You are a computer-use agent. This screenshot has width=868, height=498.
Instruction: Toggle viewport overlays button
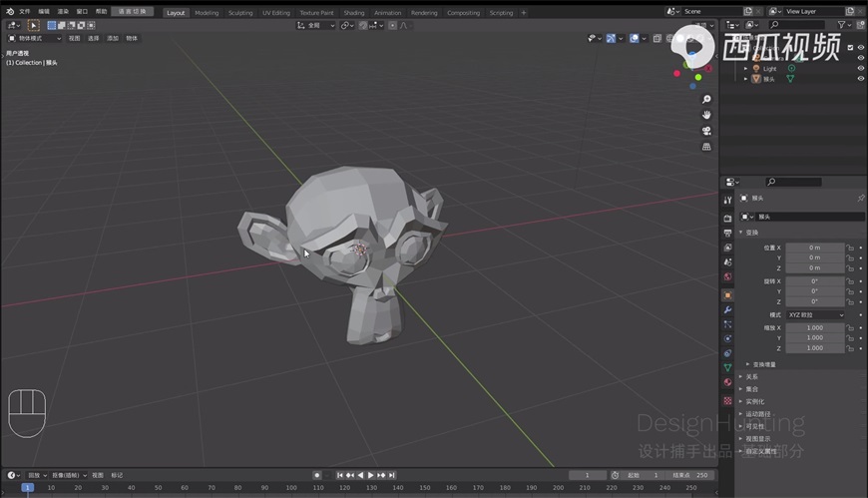[635, 38]
